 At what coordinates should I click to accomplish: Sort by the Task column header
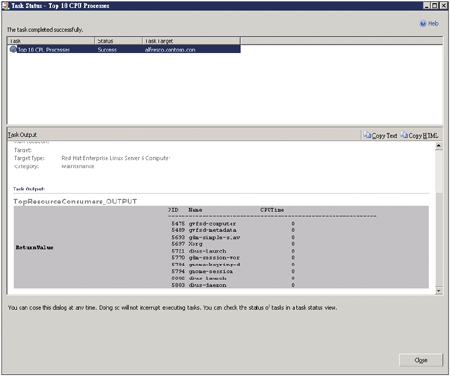[x=51, y=41]
